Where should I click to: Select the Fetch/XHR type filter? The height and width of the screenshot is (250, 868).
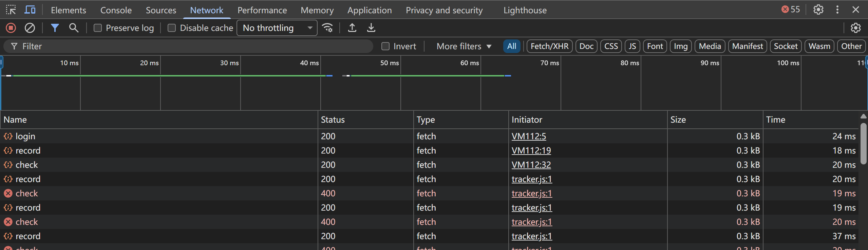pos(549,46)
